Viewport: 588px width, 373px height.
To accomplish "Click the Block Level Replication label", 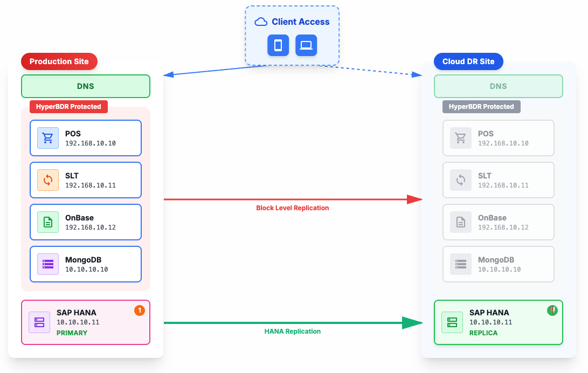I will (292, 208).
